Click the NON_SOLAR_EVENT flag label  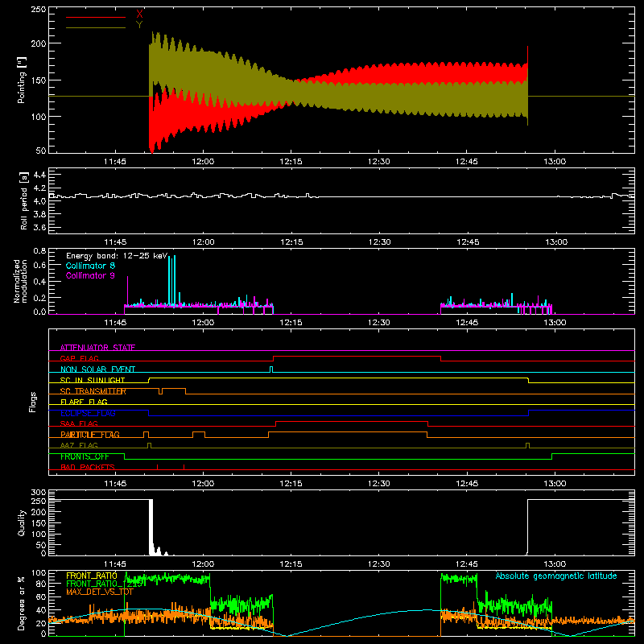pyautogui.click(x=97, y=369)
